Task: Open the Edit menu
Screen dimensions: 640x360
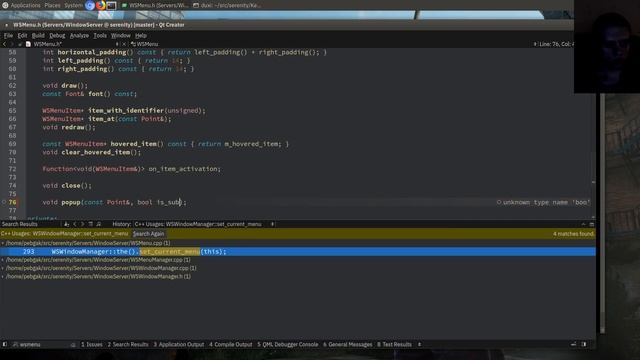Action: 22,36
